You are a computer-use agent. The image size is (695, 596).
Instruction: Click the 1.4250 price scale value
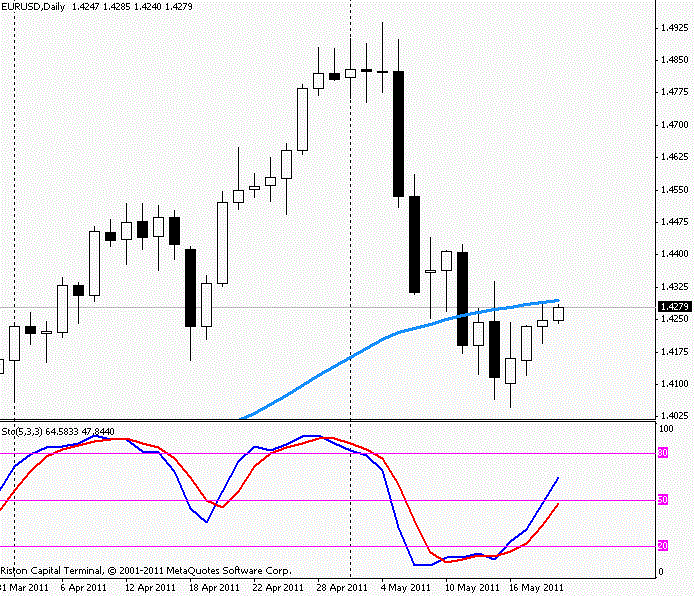click(x=675, y=319)
